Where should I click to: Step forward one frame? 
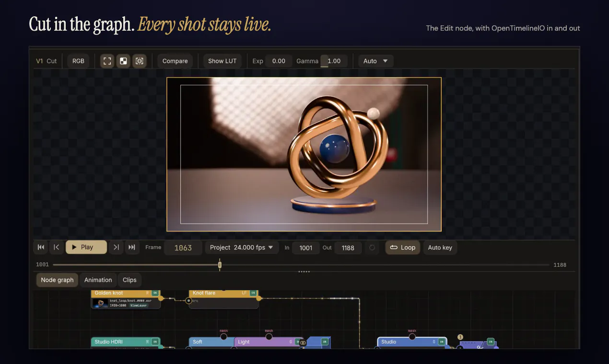pyautogui.click(x=116, y=247)
